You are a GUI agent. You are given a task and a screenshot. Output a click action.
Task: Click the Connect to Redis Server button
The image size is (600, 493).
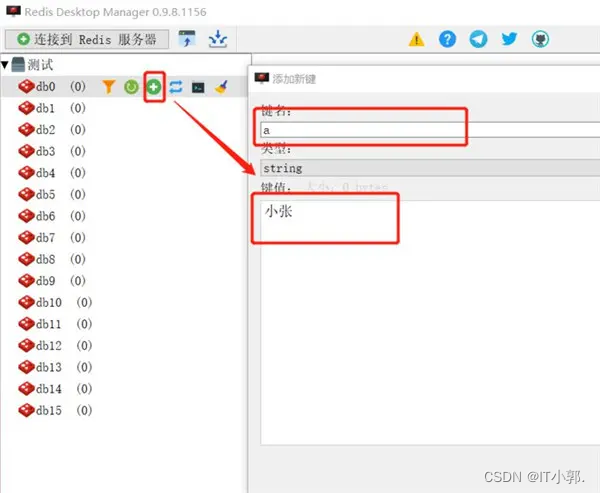coord(87,39)
